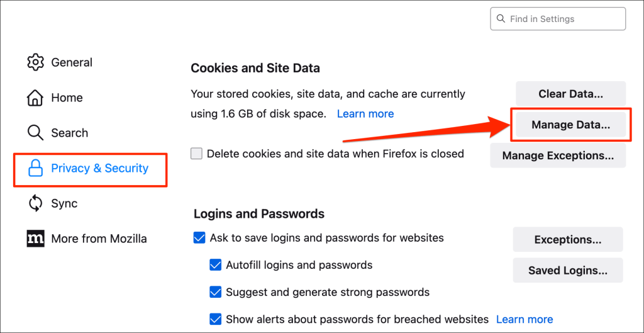Screen dimensions: 644x333
Task: Uncheck Autofill logins and passwords
Action: [215, 265]
